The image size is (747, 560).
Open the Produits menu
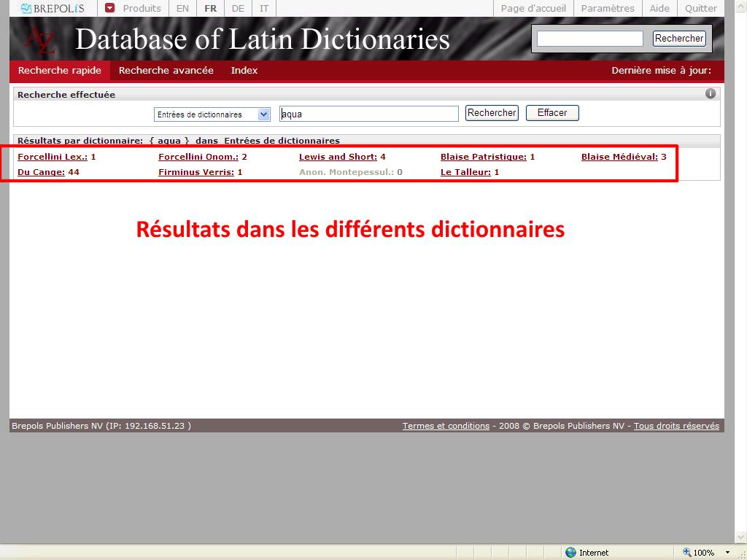click(142, 8)
